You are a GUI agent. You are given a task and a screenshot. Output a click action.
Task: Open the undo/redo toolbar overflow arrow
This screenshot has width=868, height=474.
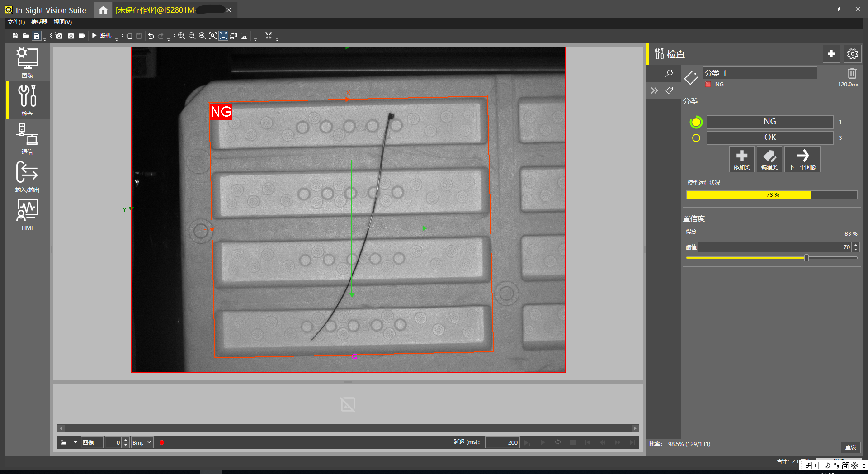coord(169,39)
